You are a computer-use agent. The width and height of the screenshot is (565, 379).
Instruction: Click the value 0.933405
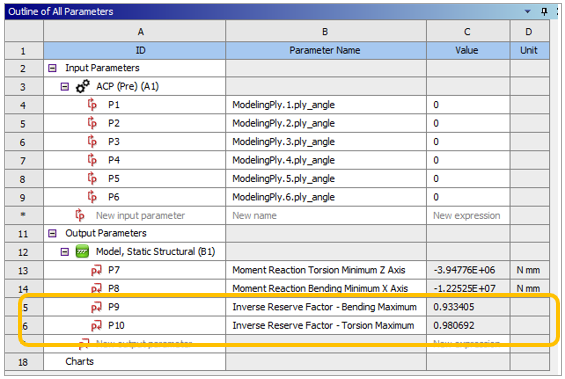coord(454,307)
